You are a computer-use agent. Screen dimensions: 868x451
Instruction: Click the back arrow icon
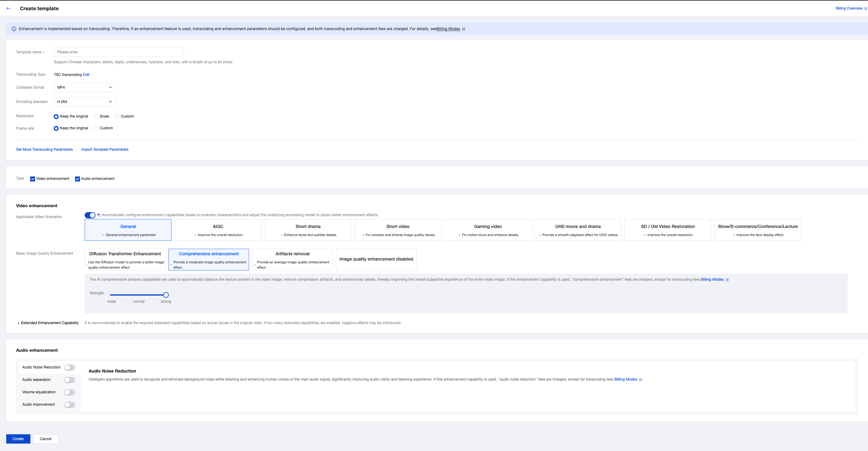tap(8, 8)
